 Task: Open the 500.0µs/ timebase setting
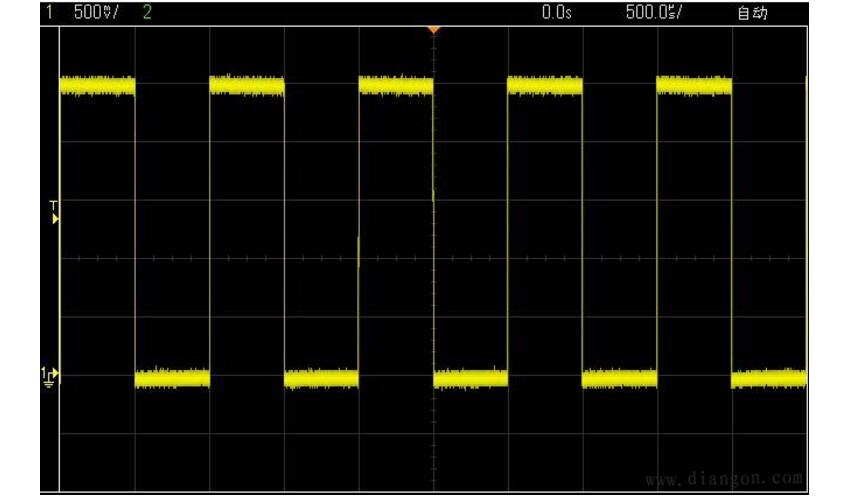(x=654, y=12)
